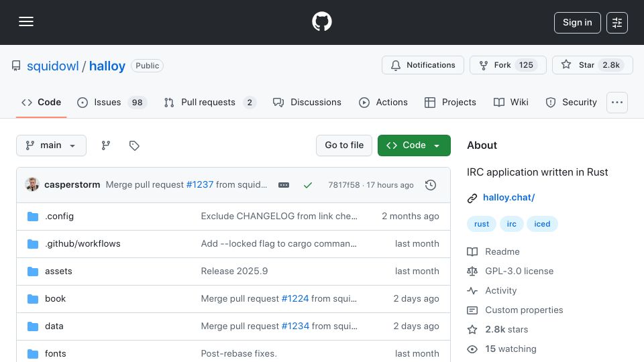The height and width of the screenshot is (362, 644).
Task: Open the book folder
Action: [x=55, y=299]
